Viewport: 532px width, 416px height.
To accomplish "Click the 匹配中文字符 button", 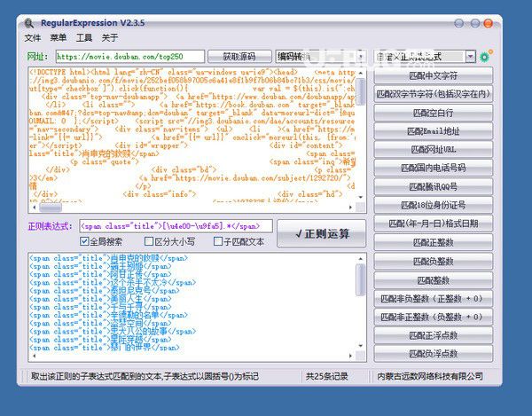I will tap(434, 75).
